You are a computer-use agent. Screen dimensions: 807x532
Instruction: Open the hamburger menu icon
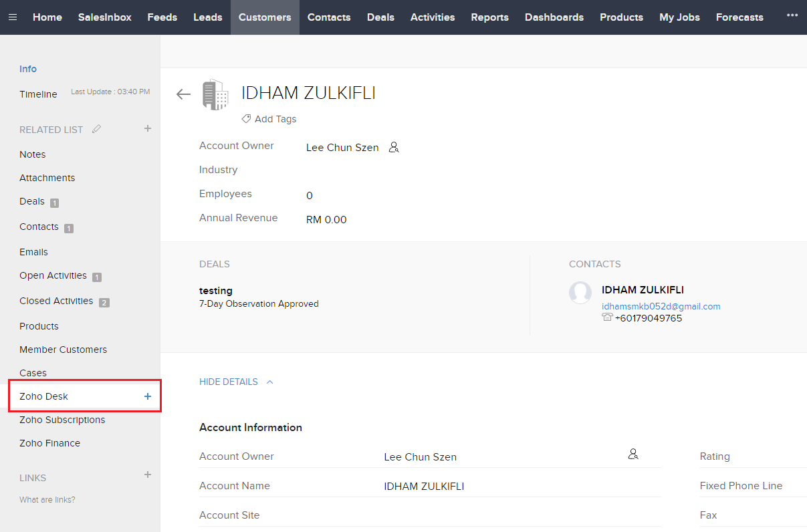tap(13, 17)
